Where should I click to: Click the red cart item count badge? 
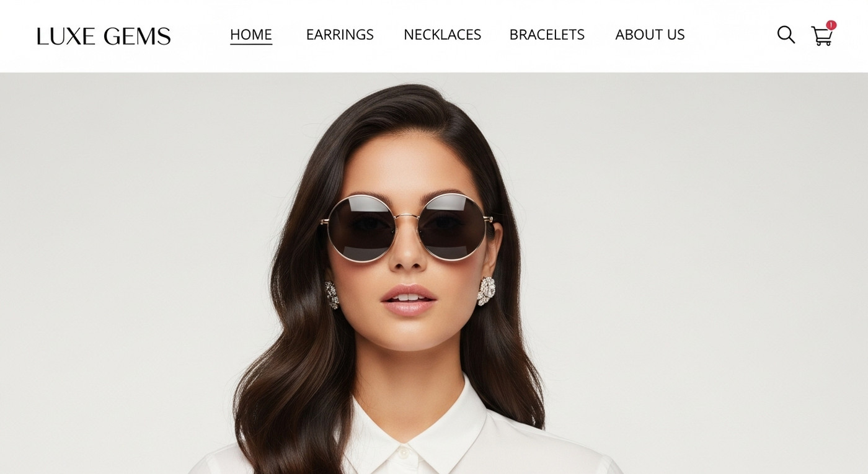point(831,25)
